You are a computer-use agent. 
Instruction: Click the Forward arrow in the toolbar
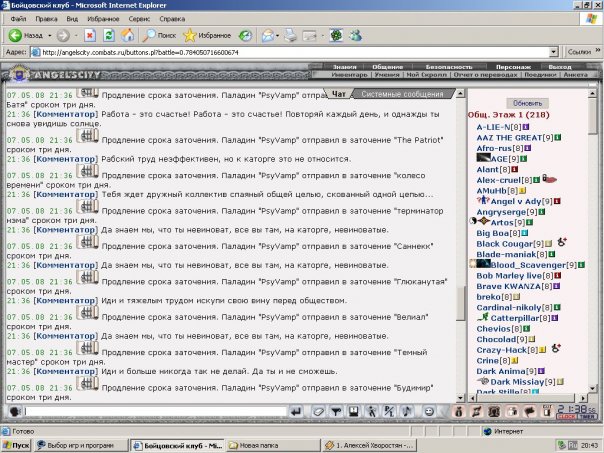point(63,36)
